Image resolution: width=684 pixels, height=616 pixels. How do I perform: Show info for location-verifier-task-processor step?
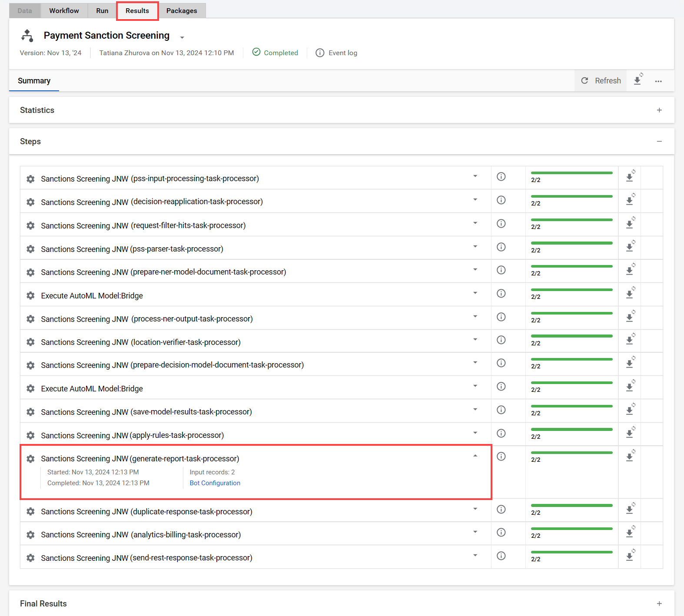coord(501,340)
